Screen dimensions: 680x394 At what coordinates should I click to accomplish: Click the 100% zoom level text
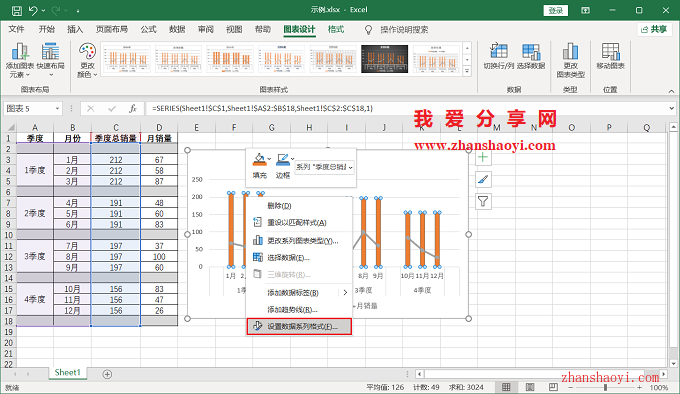(659, 387)
